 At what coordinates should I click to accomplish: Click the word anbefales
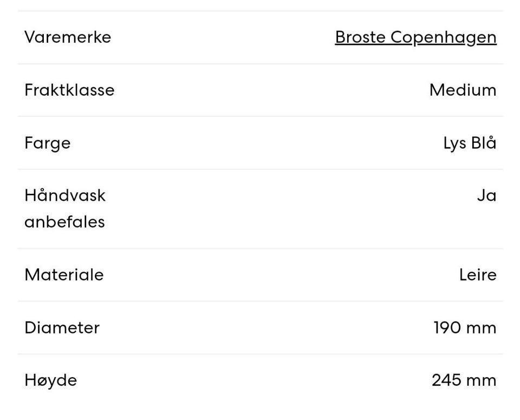coord(64,222)
